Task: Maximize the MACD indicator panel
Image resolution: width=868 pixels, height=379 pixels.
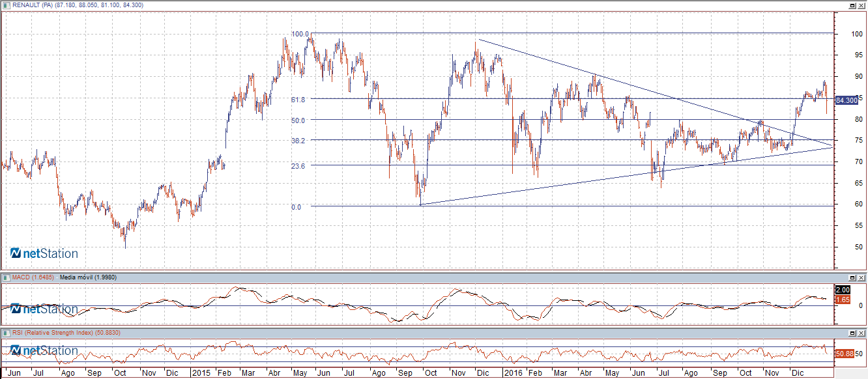Action: (852, 277)
